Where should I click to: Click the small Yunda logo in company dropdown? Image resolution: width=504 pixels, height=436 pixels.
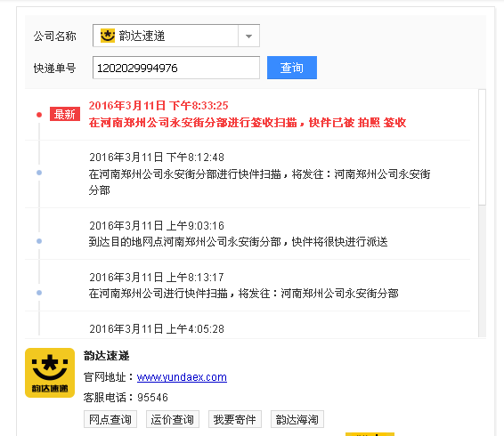pos(108,36)
